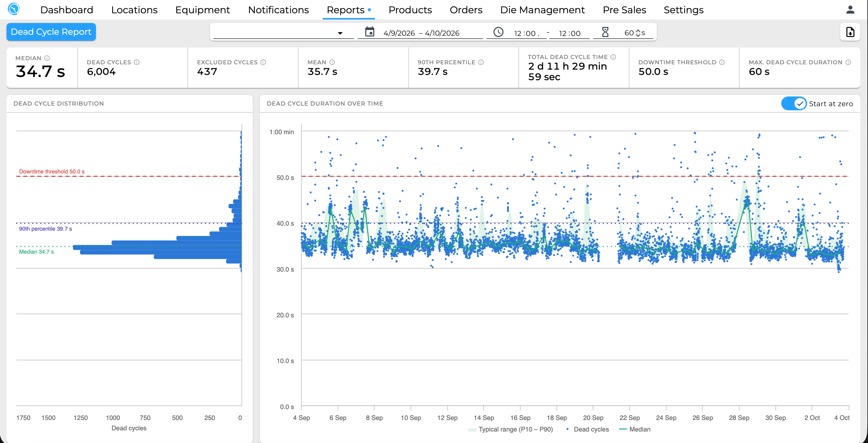This screenshot has width=868, height=443.
Task: Toggle Dead cycles legend series
Action: click(587, 429)
